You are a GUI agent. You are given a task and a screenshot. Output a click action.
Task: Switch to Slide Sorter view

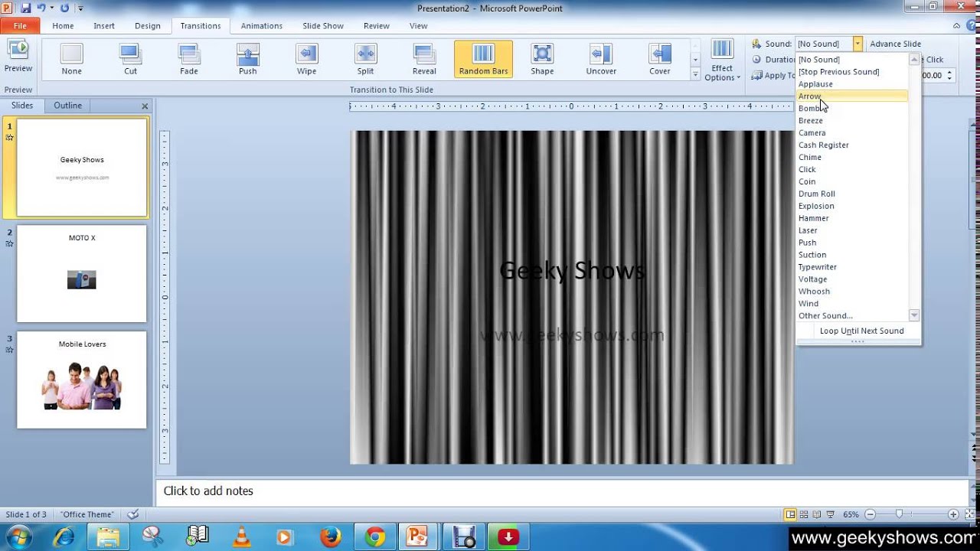(x=803, y=515)
